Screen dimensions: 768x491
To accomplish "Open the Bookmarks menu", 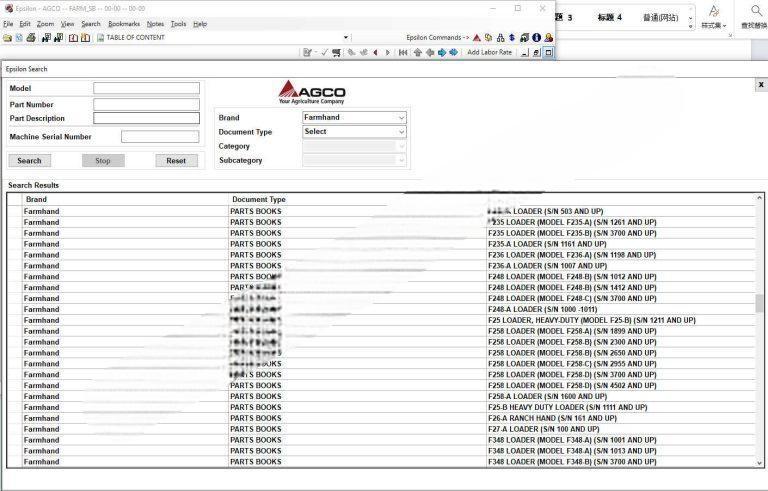I will pyautogui.click(x=124, y=24).
